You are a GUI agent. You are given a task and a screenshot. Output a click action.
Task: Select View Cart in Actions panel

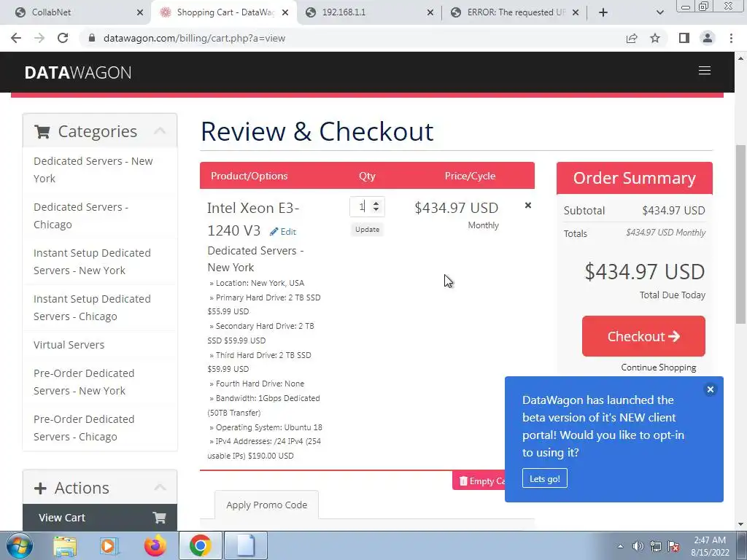[x=100, y=518]
